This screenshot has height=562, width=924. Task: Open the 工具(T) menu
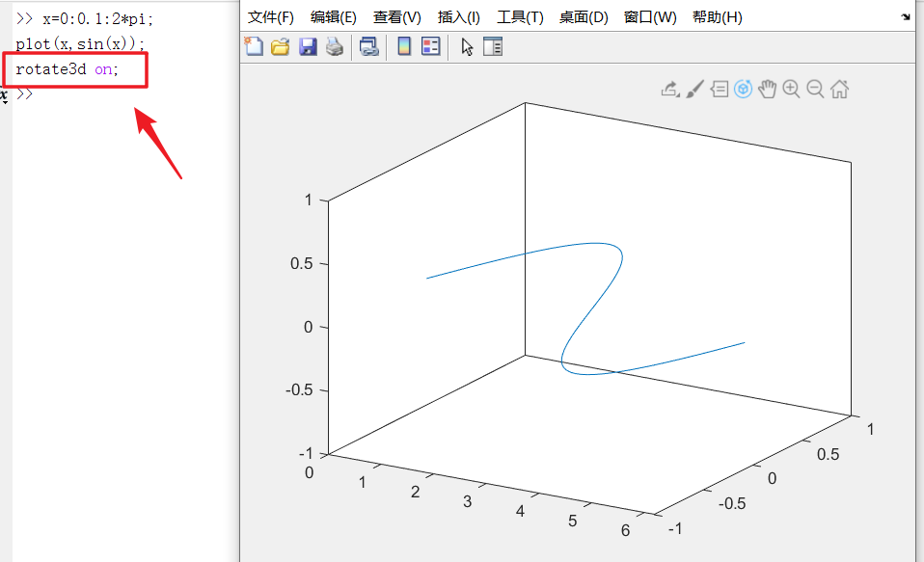tap(519, 16)
